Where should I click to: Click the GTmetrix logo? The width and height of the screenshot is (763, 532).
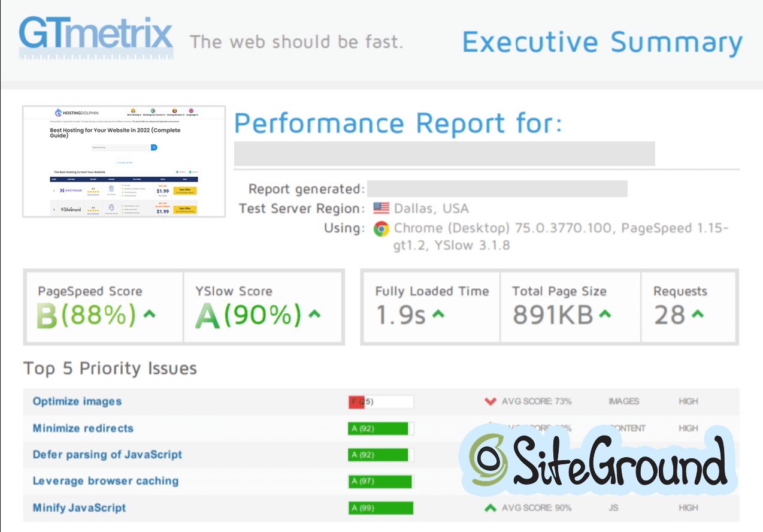pos(96,37)
